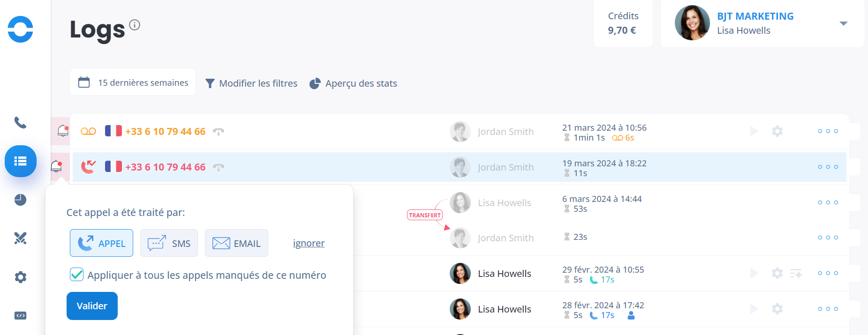Open the 15 dernières semaines date filter
Viewport: 868px width, 335px height.
click(133, 82)
